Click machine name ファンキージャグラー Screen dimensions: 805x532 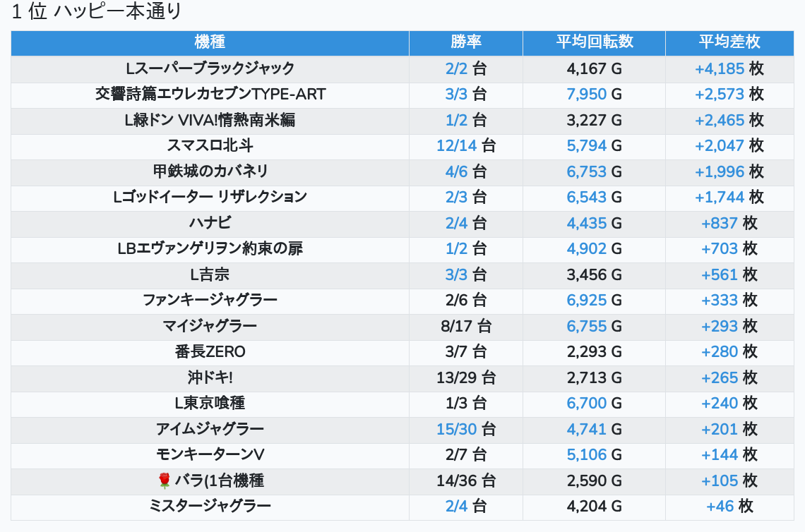(x=210, y=300)
